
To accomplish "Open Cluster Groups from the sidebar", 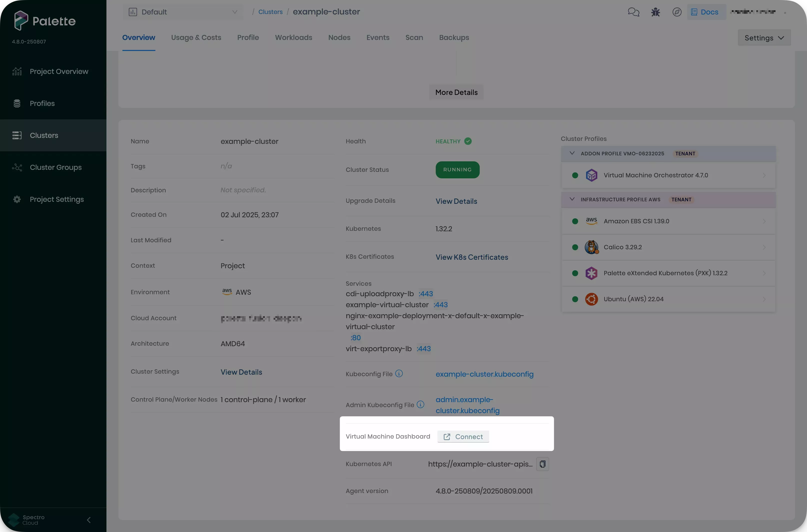I will [55, 167].
